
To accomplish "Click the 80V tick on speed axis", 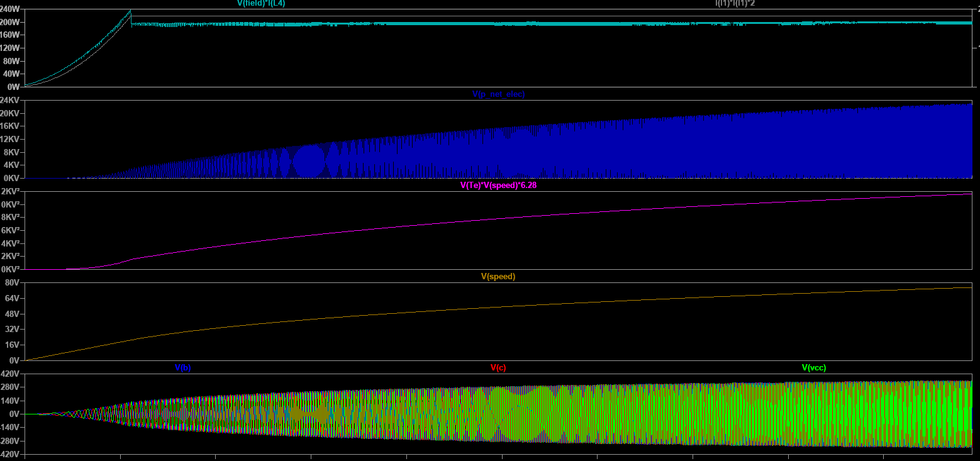I will [x=13, y=283].
